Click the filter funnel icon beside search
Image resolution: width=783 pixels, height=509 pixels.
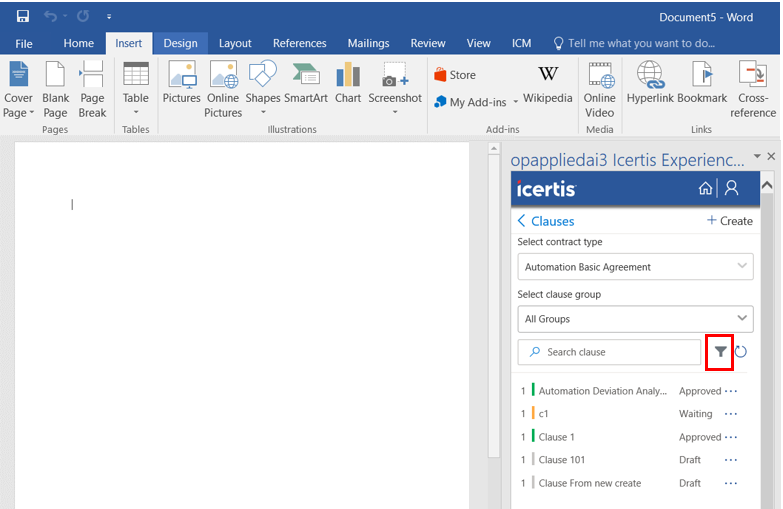point(720,352)
